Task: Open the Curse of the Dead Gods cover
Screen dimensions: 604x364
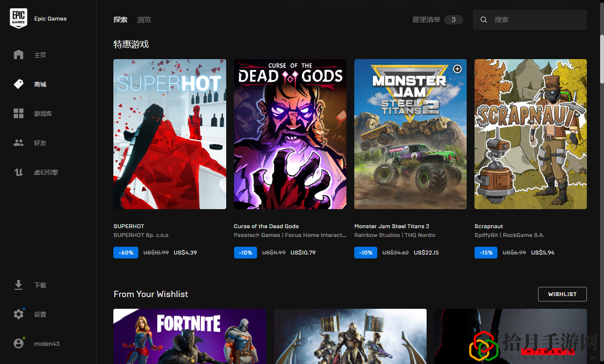Action: pyautogui.click(x=290, y=134)
